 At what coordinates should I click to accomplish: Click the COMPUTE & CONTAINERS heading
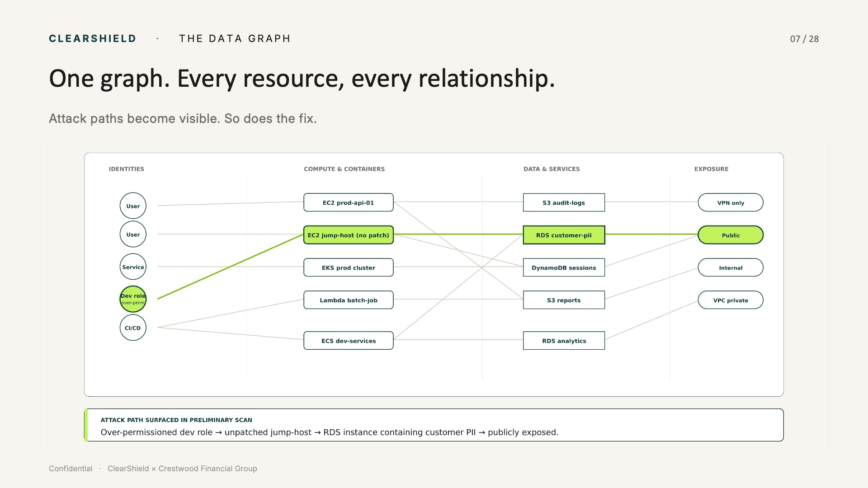[x=344, y=169]
